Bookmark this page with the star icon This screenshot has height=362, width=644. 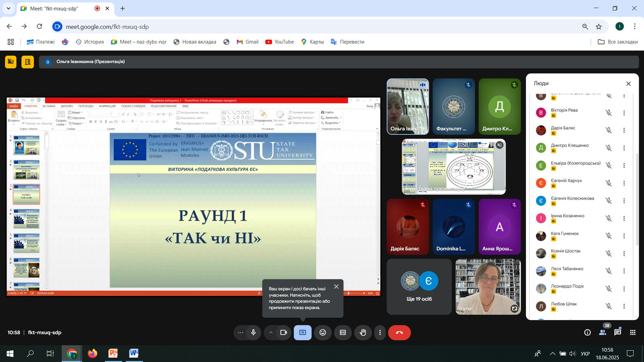click(599, 26)
